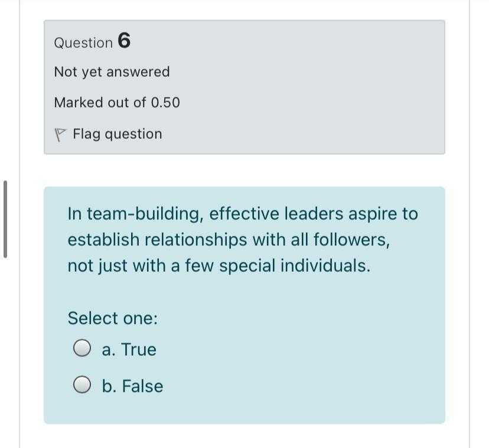Click the Marked out of 0.50 label
This screenshot has height=448, width=489.
pos(117,102)
